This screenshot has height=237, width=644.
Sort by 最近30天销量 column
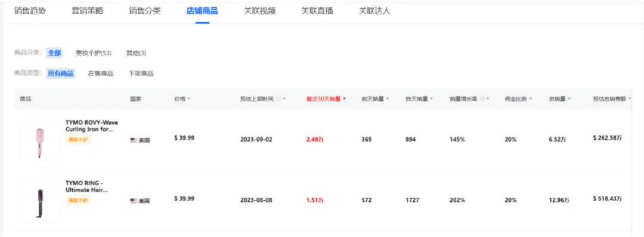tap(326, 99)
